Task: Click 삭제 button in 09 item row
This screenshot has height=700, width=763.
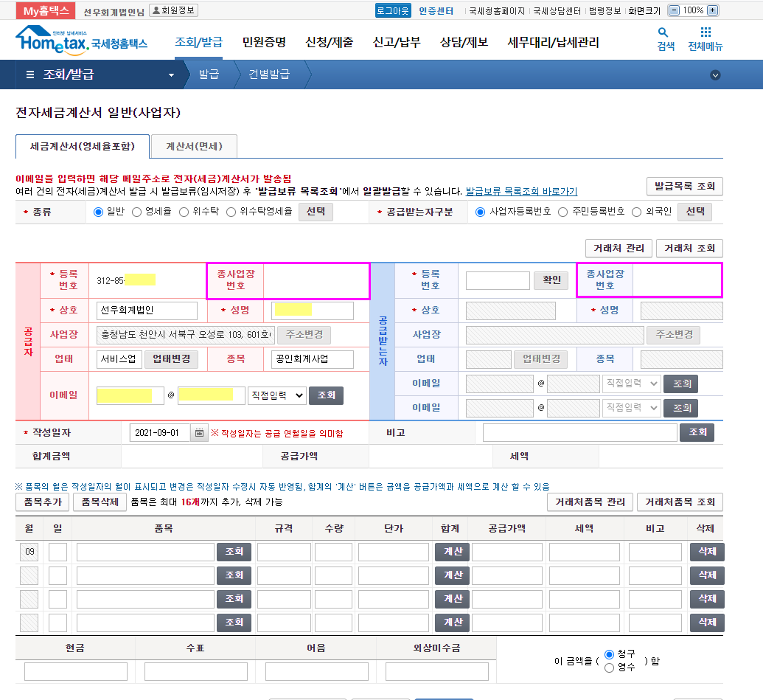Action: click(x=707, y=552)
